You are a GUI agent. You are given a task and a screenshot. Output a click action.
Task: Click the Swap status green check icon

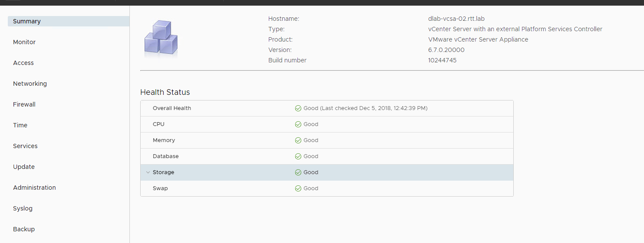(298, 188)
